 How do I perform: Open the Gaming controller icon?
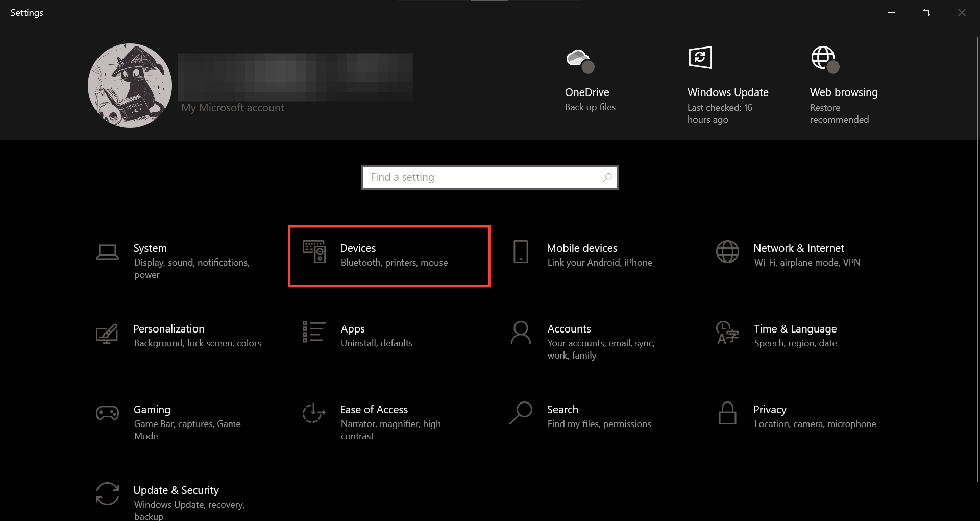coord(107,413)
